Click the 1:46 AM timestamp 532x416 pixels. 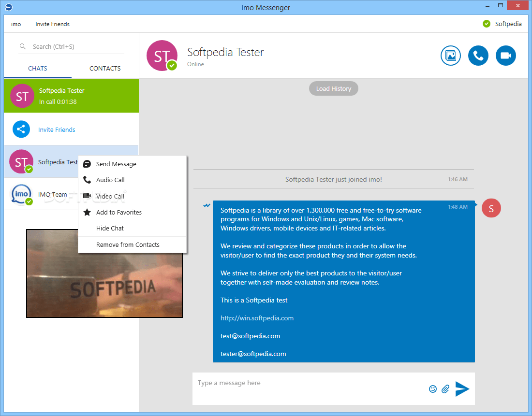[458, 179]
